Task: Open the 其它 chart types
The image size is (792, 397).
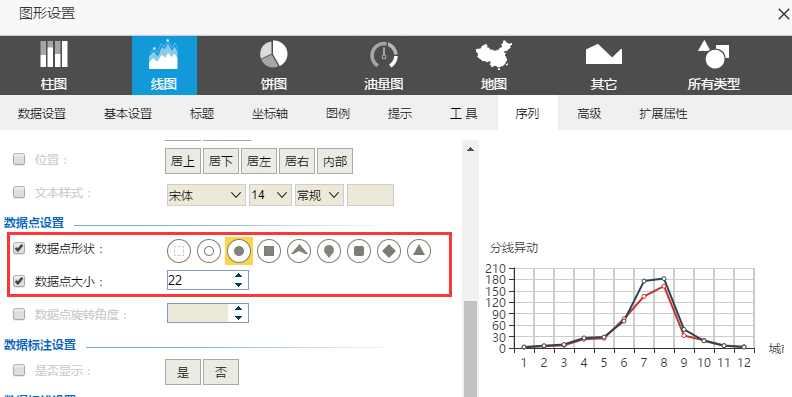Action: click(x=604, y=66)
